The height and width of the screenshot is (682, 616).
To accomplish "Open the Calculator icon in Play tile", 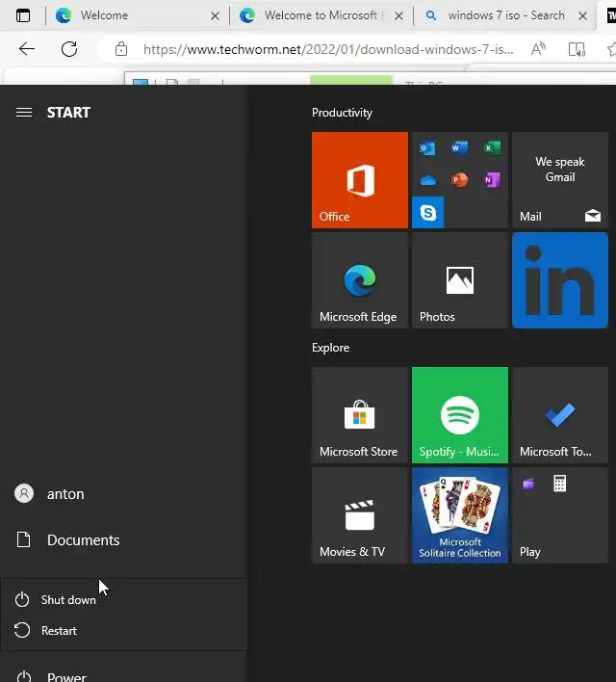I will pyautogui.click(x=560, y=484).
